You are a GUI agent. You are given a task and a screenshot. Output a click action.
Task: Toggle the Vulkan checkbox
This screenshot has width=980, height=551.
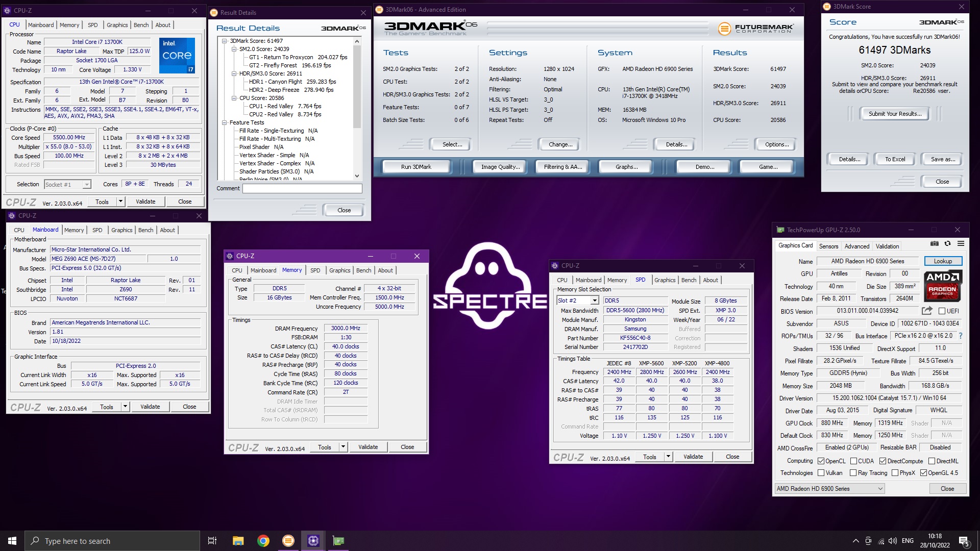click(x=821, y=473)
